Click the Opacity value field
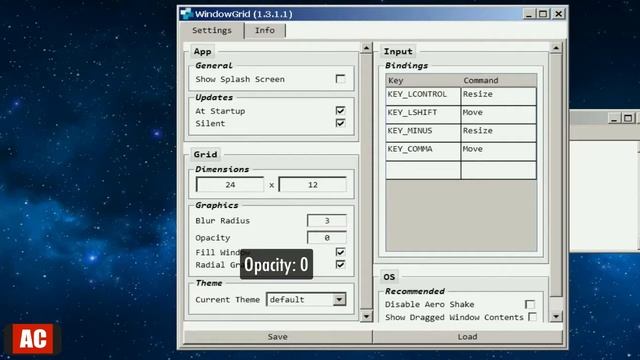 327,238
